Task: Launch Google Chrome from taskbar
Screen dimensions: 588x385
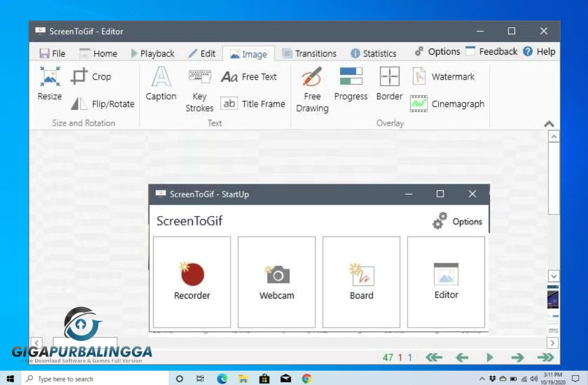Action: (307, 379)
